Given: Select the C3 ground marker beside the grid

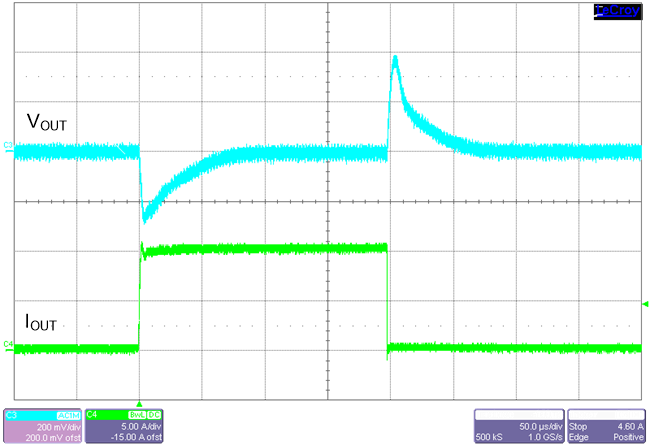Looking at the screenshot, I should point(8,145).
